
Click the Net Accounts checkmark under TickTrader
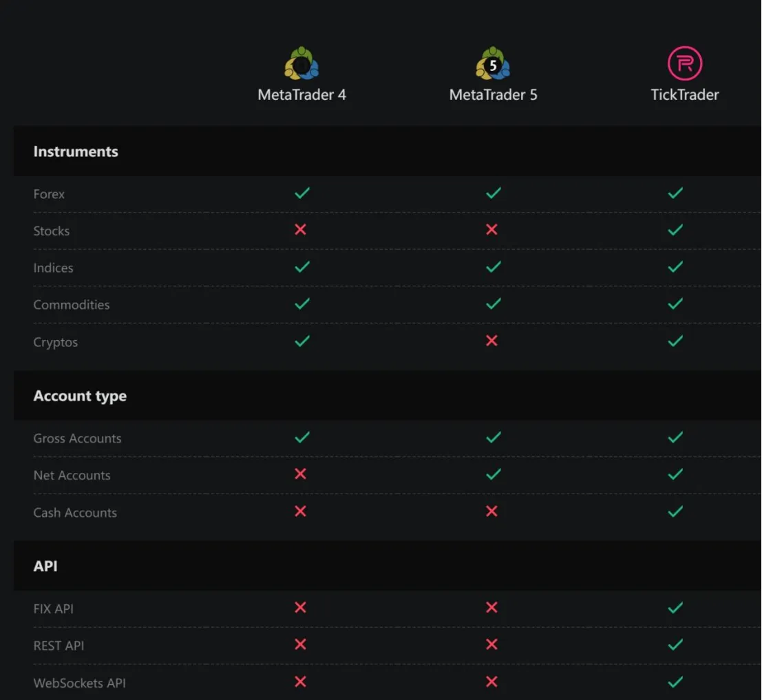675,474
